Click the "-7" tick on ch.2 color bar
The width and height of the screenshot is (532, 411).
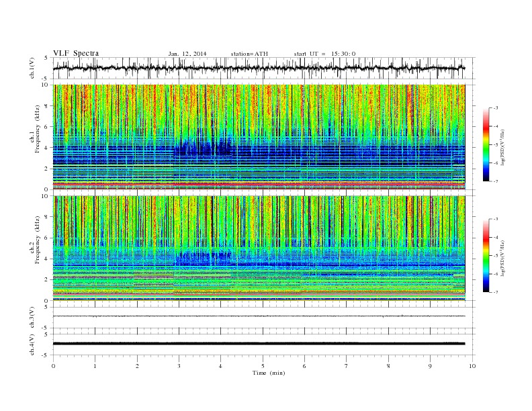click(495, 292)
